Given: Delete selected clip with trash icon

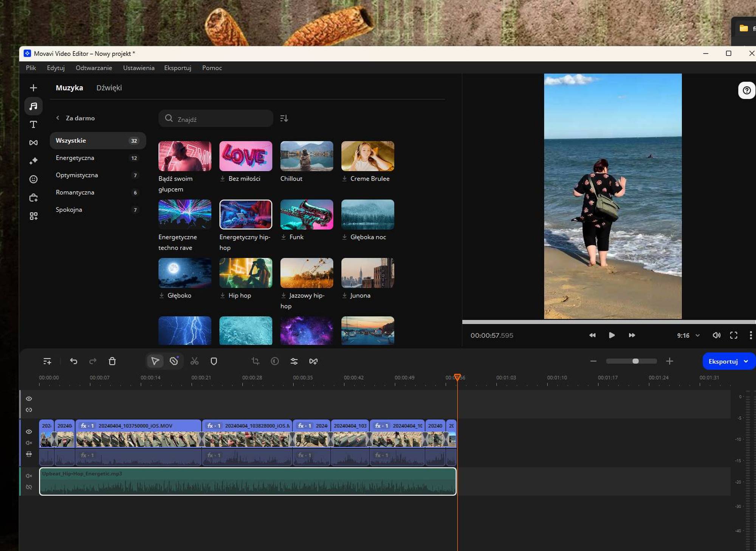Looking at the screenshot, I should pyautogui.click(x=112, y=361).
